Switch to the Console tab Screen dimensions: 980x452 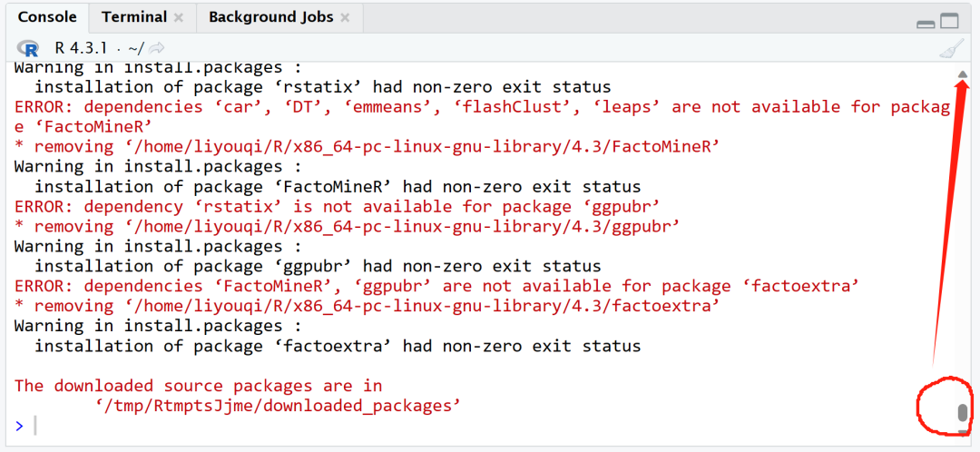pos(46,17)
